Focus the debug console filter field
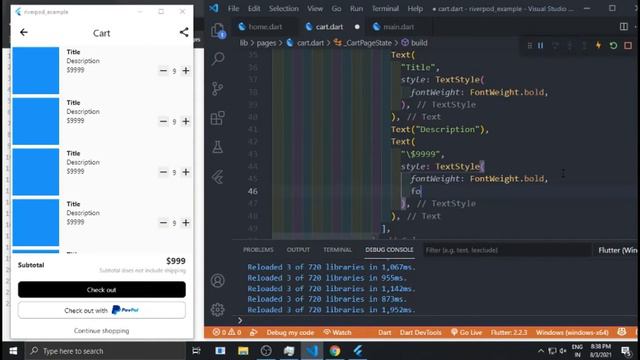640x360 pixels. (x=507, y=250)
